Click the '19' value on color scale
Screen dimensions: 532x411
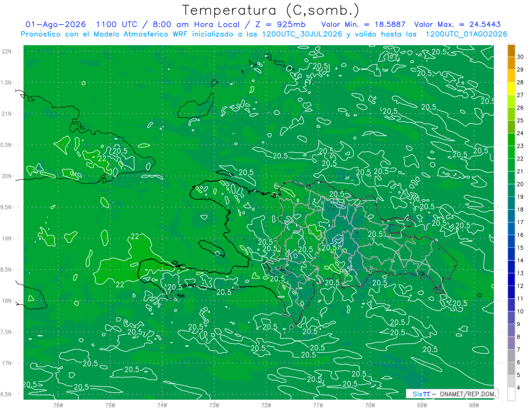[520, 196]
